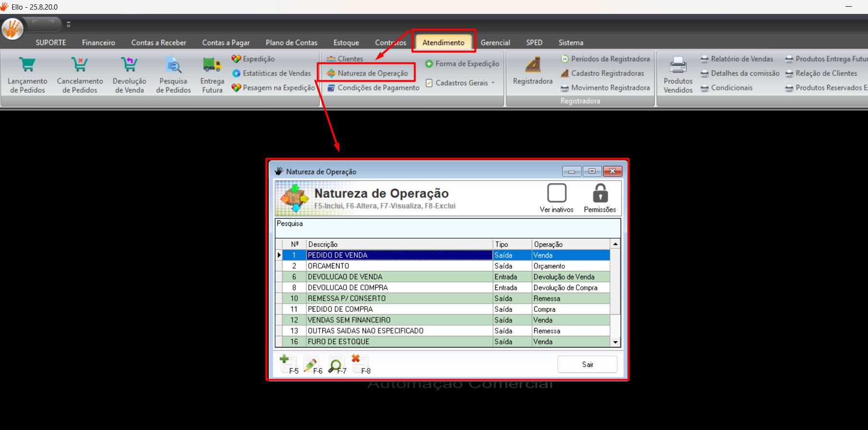
Task: Click the Pesquisa search field
Action: [447, 228]
